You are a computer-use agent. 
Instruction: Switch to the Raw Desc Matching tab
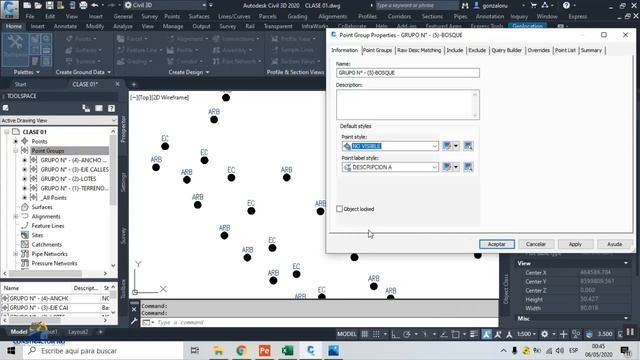[x=419, y=50]
